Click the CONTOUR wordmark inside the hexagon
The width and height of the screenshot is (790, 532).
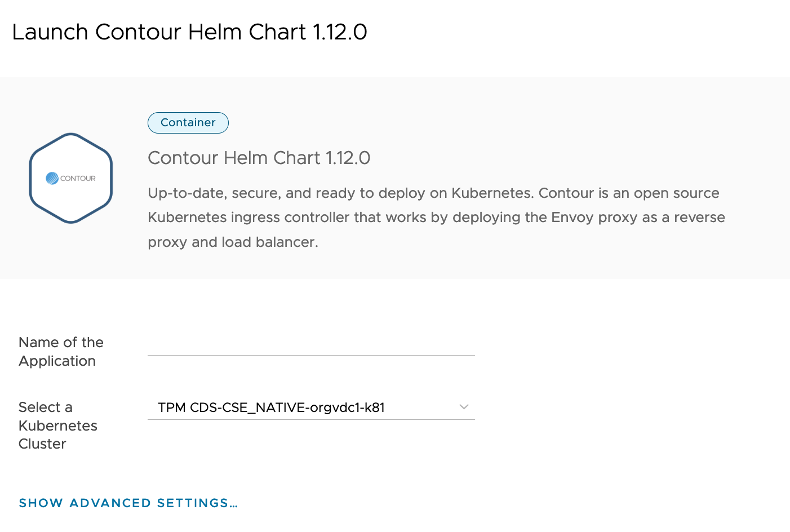click(78, 179)
